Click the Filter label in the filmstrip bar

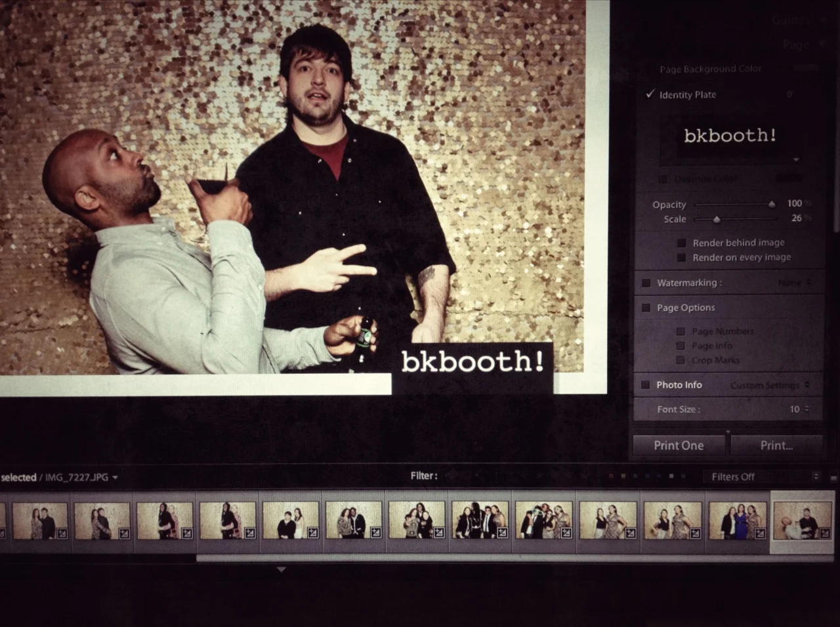[x=424, y=476]
